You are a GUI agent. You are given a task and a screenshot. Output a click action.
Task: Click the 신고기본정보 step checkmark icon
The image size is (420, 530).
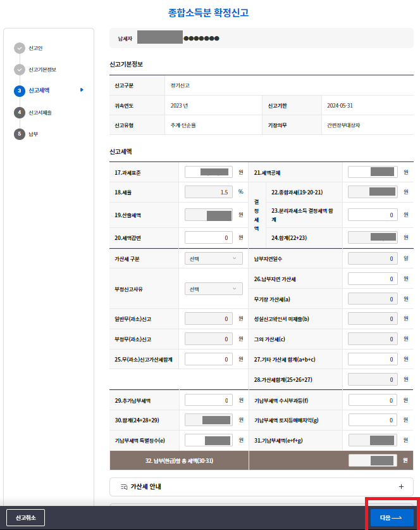[x=20, y=70]
